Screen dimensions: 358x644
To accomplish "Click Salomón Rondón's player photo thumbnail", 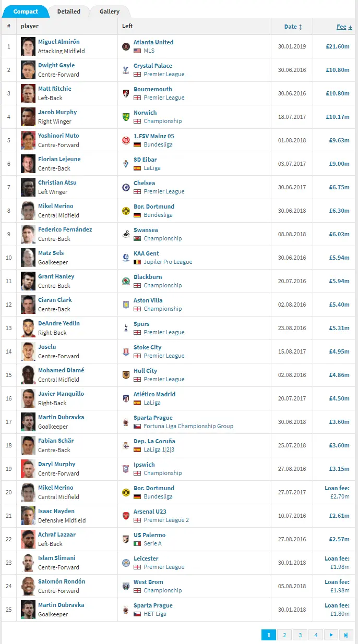I will (28, 586).
